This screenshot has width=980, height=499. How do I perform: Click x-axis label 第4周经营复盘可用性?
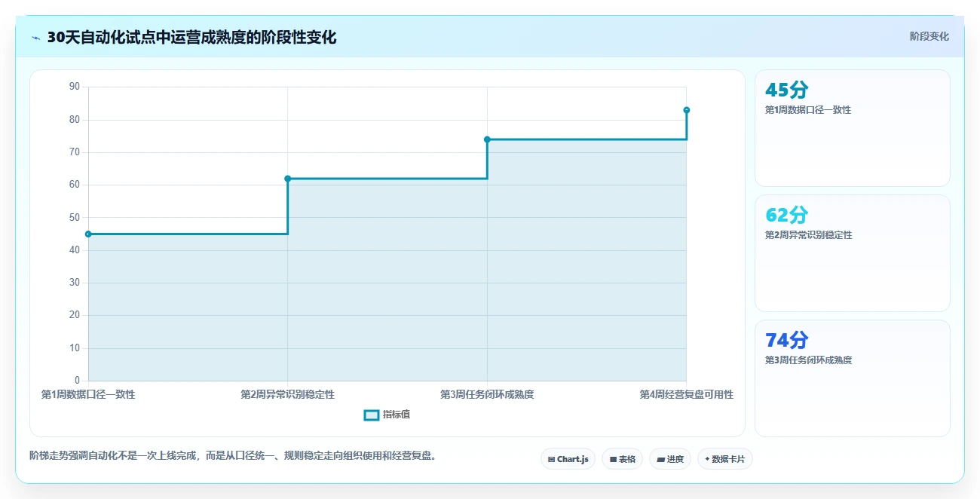(x=686, y=394)
